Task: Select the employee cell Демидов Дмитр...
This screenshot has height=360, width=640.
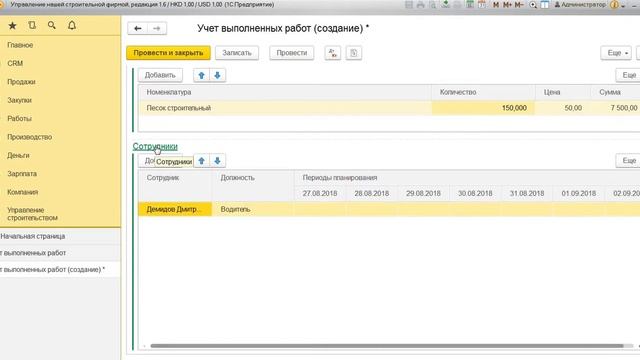Action: point(175,209)
